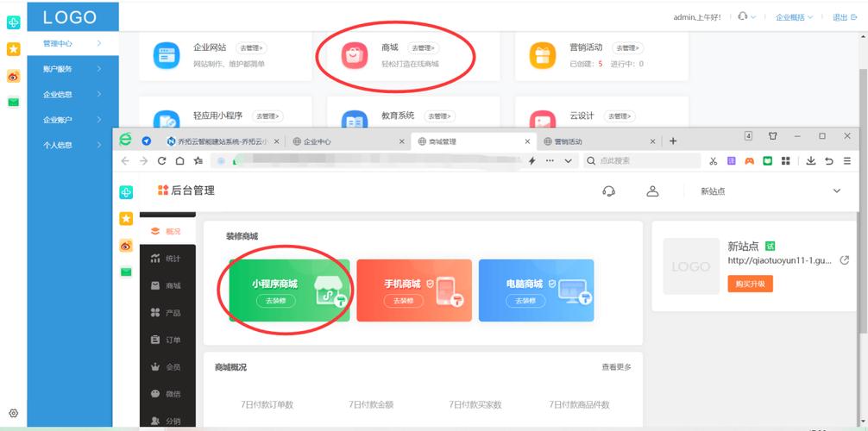Click the 教育系统 book icon
868x431 pixels.
(x=355, y=120)
